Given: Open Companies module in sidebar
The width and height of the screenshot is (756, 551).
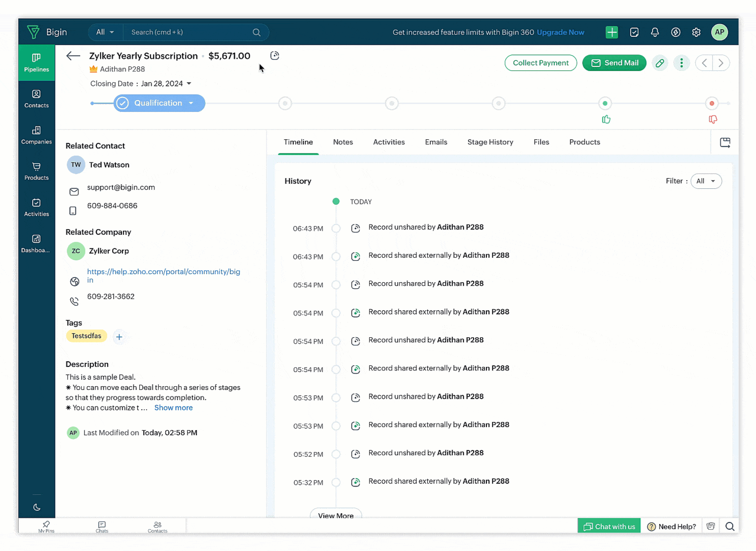Looking at the screenshot, I should click(37, 135).
